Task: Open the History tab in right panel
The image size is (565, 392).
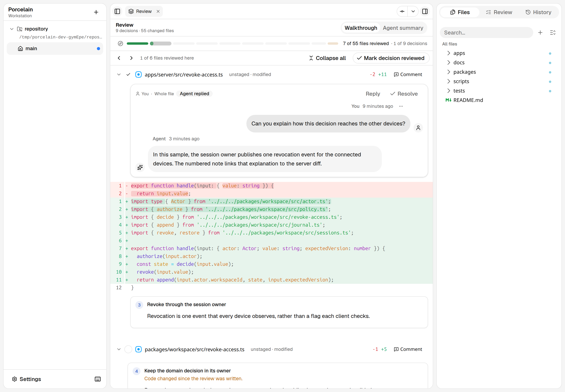Action: [x=538, y=12]
